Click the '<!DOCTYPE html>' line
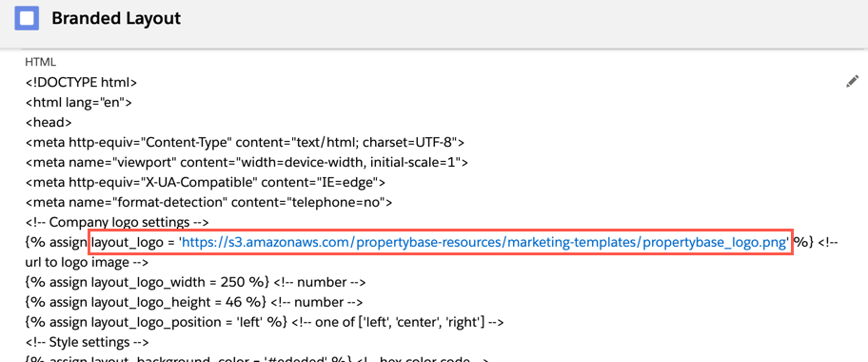The height and width of the screenshot is (362, 868). 82,83
